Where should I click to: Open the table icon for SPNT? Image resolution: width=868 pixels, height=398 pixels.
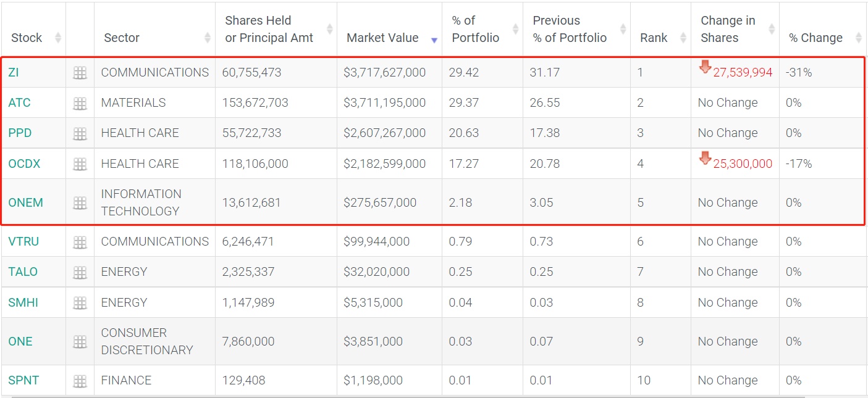80,381
